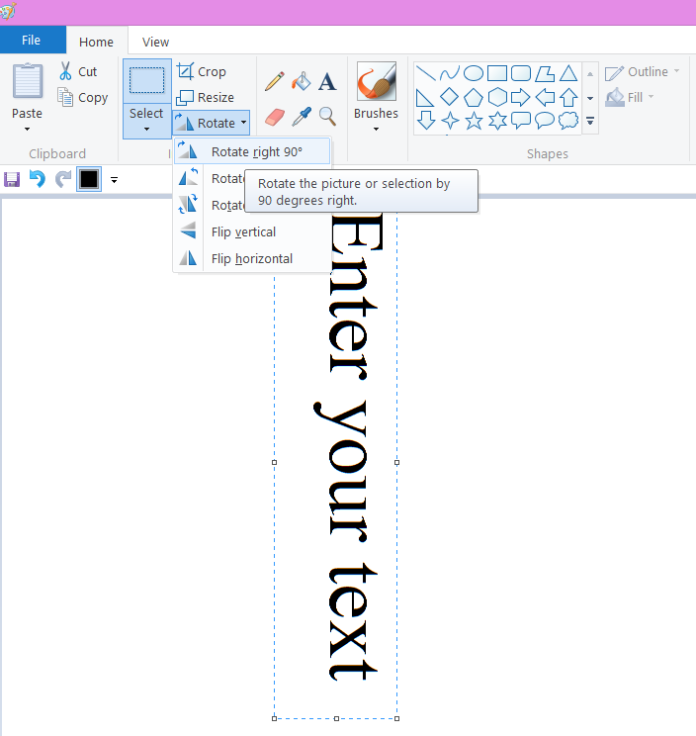696x736 pixels.
Task: Click the Paste clipboard button
Action: point(27,82)
